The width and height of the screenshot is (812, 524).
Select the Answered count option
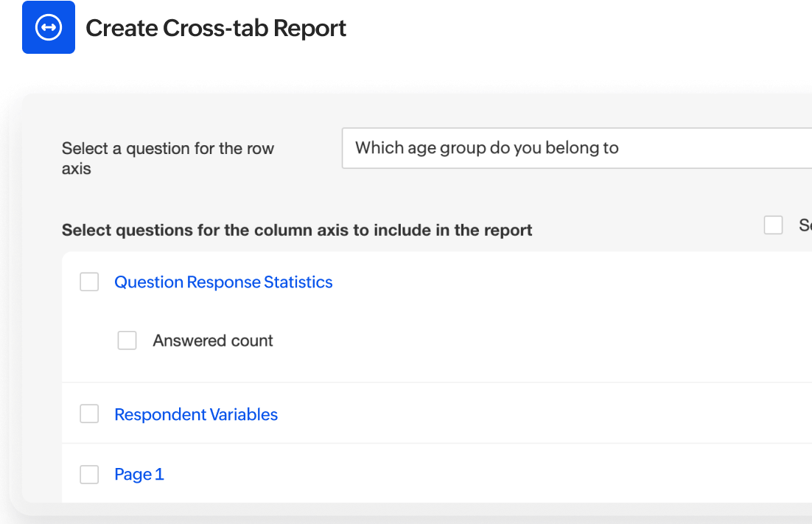point(213,340)
